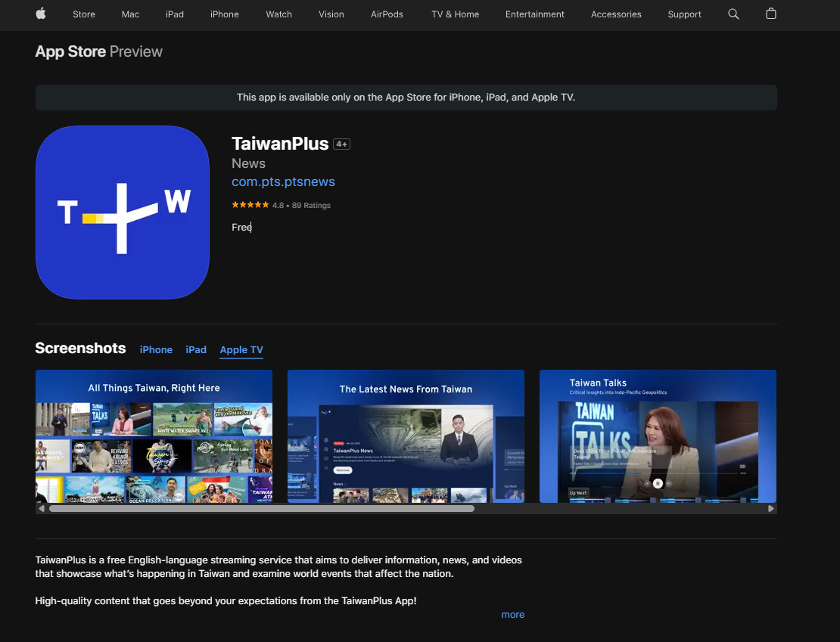The width and height of the screenshot is (840, 642).
Task: Open the shopping Bag
Action: coord(770,14)
